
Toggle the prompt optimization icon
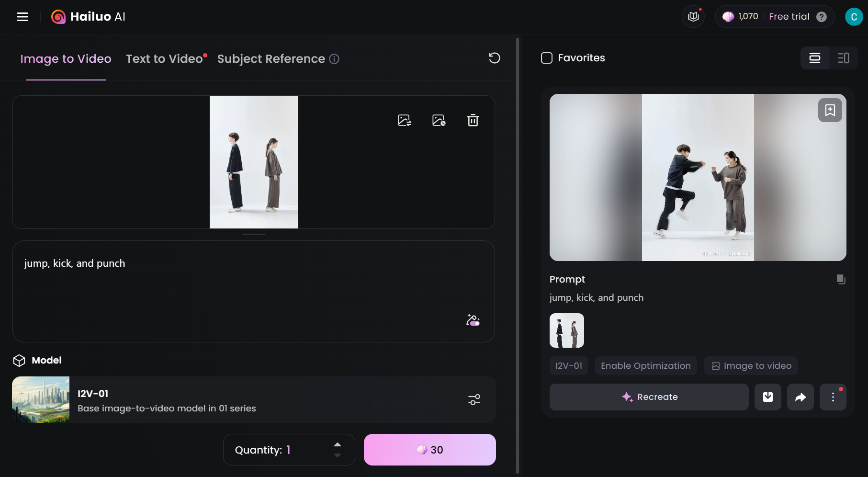pos(473,320)
